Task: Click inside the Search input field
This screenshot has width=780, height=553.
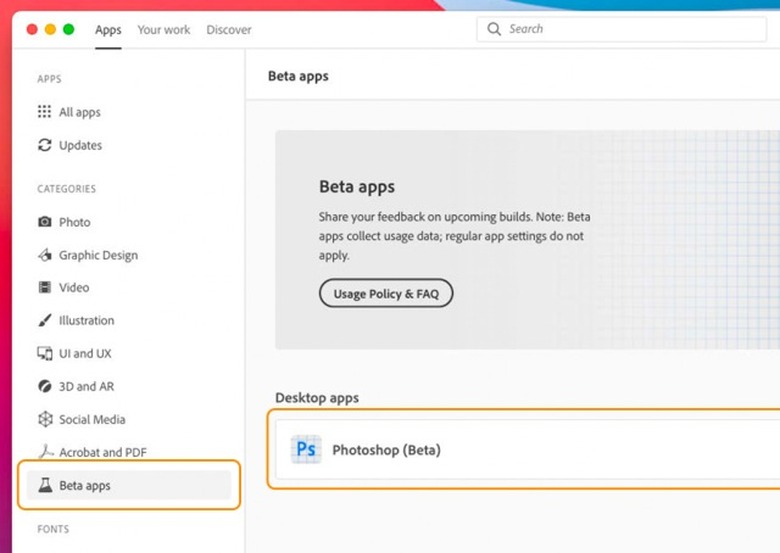Action: click(x=630, y=29)
